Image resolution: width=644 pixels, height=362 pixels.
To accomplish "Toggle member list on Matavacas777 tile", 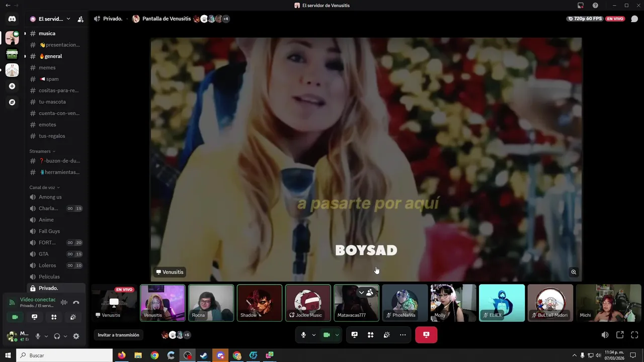I will tap(370, 292).
